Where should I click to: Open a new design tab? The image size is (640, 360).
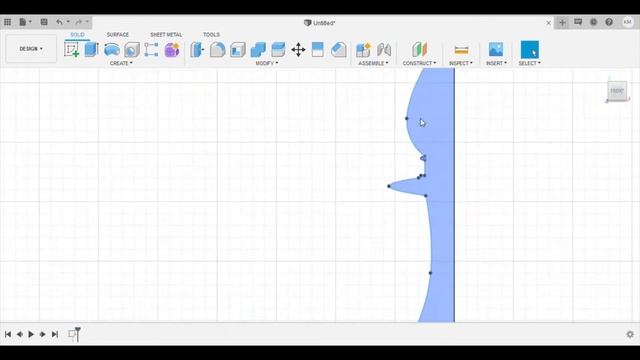click(562, 22)
